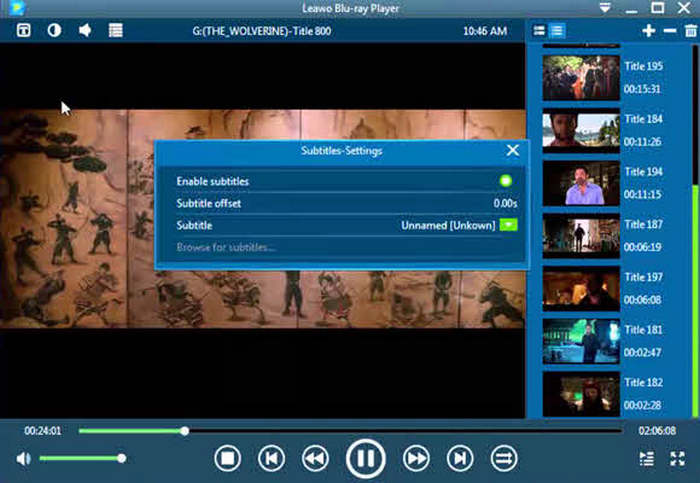Play Title 182 thumbnail
The width and height of the screenshot is (700, 483).
[x=581, y=394]
